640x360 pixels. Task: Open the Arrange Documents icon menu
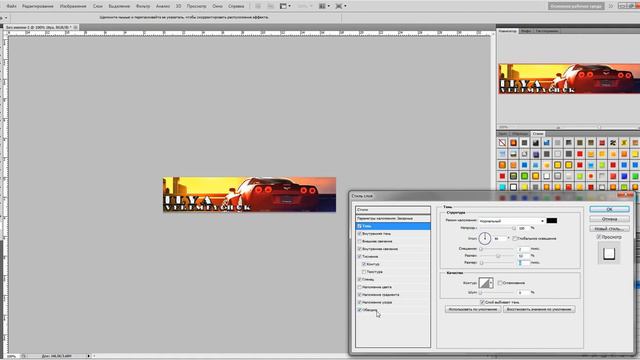(x=324, y=6)
